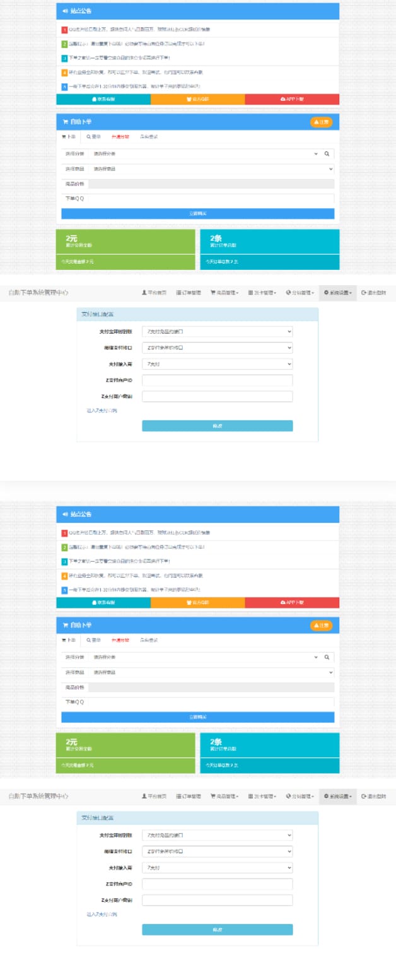Switch to the 查询 tab
Image resolution: width=396 pixels, height=980 pixels.
(93, 136)
